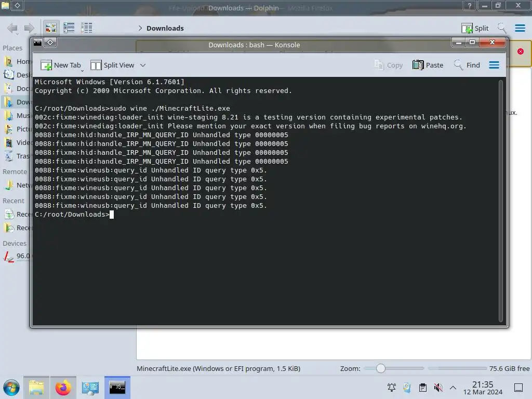Viewport: 532px width, 399px height.
Task: Click the Dolphin title bar pin icon
Action: [17, 5]
